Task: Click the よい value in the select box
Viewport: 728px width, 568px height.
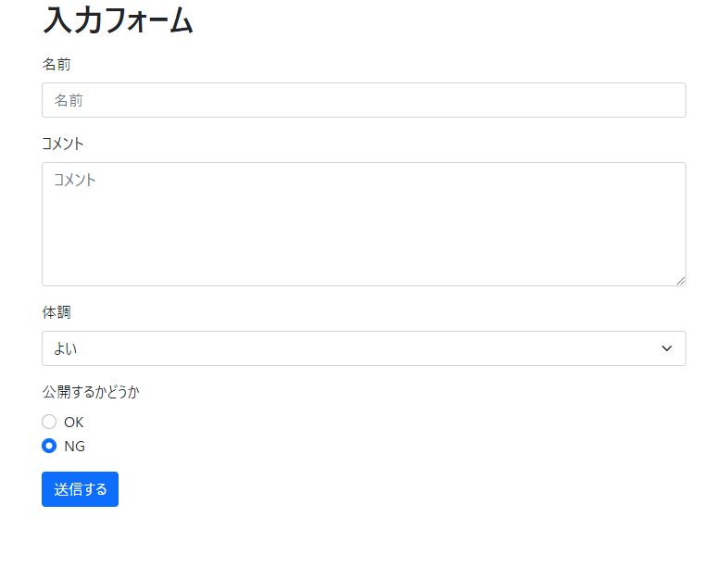Action: click(x=66, y=348)
